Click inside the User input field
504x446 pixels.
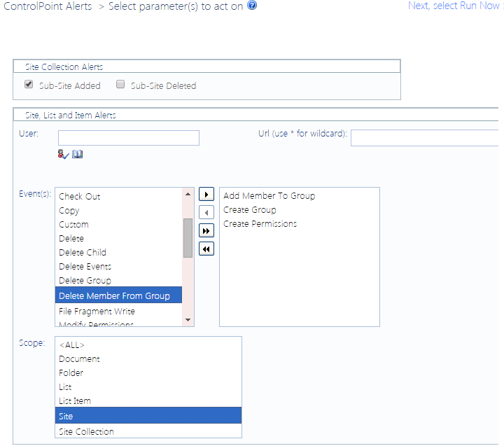point(129,138)
